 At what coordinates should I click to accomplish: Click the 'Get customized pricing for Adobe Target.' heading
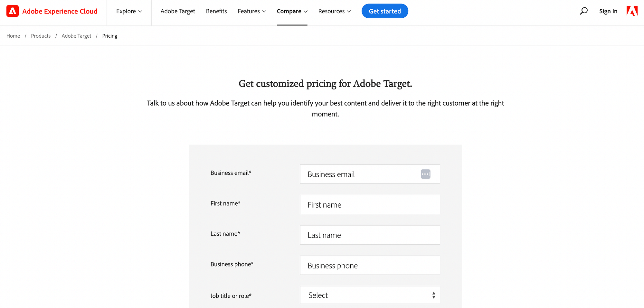click(325, 84)
